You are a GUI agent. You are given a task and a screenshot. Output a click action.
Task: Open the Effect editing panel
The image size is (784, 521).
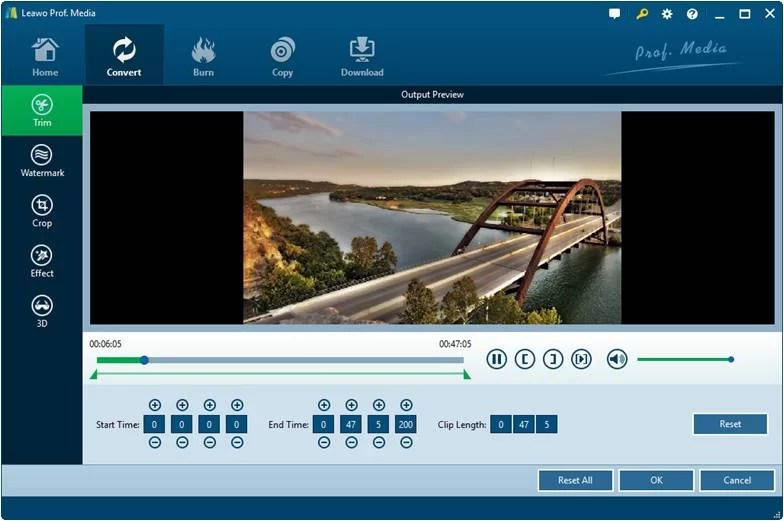click(x=42, y=261)
